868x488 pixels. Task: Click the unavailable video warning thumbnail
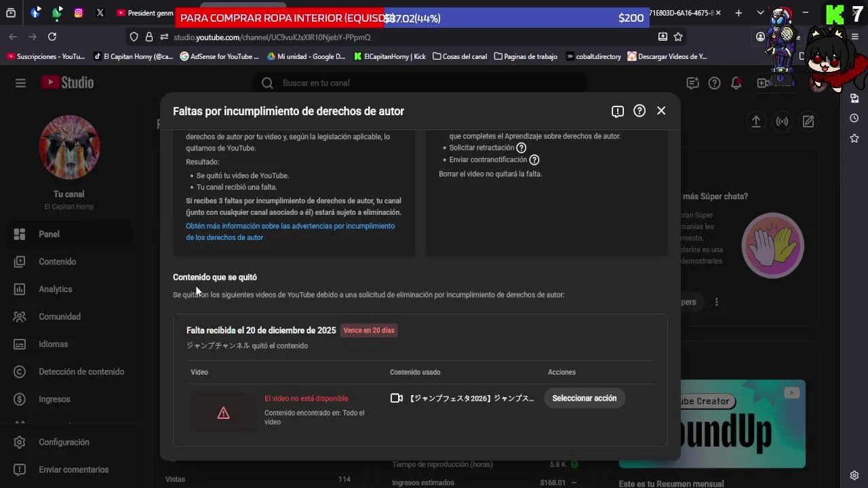223,413
